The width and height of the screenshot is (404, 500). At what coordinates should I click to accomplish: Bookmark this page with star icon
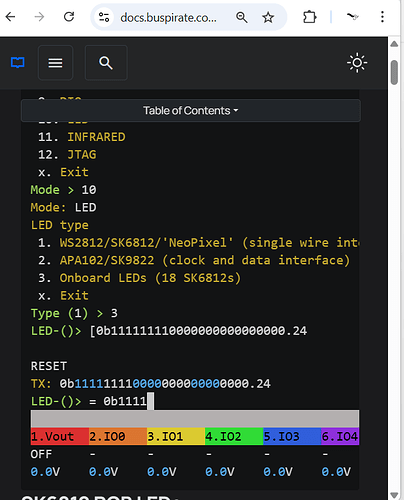click(268, 17)
